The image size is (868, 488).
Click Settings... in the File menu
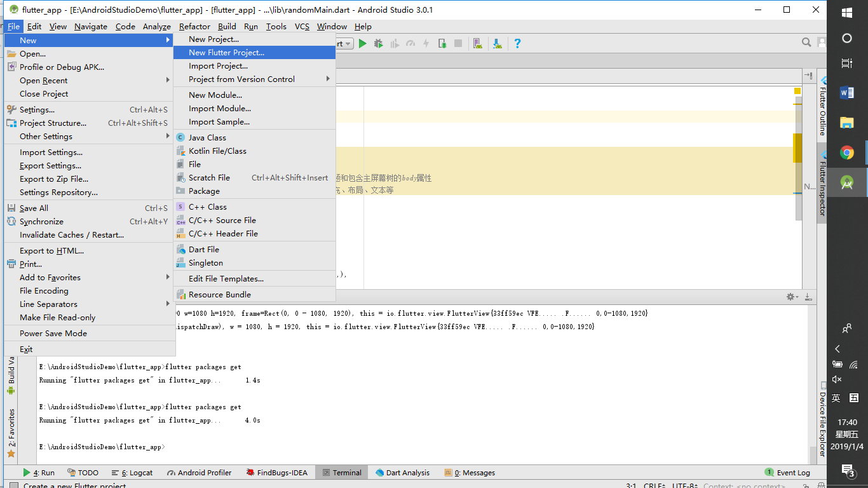[x=90, y=109]
